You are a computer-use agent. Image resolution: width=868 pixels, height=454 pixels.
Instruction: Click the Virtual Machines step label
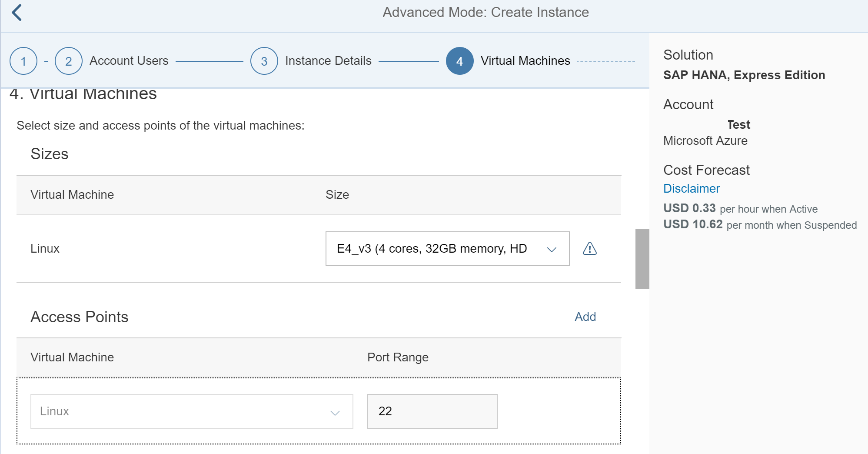tap(525, 61)
